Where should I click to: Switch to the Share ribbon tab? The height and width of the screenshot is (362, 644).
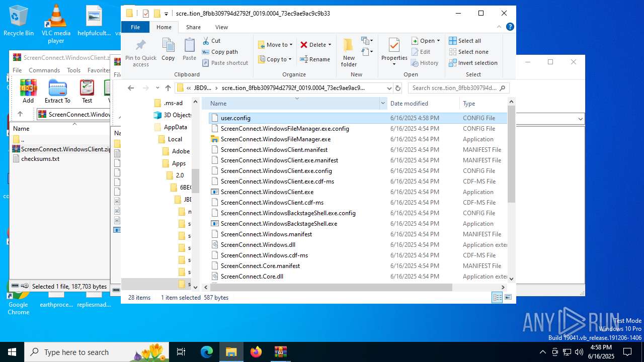click(193, 27)
